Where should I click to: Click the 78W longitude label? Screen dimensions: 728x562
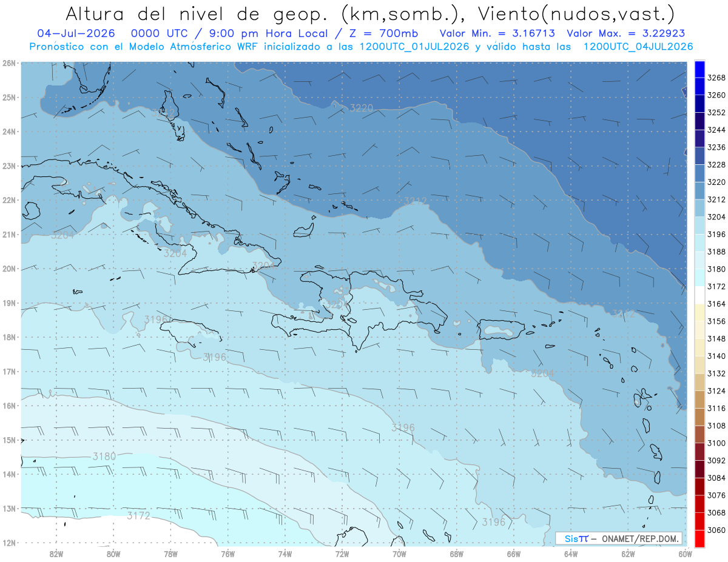(x=170, y=554)
